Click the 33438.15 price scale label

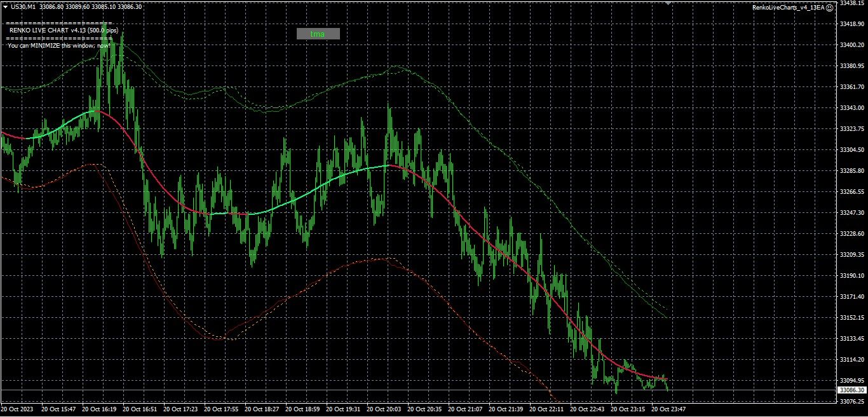point(851,3)
